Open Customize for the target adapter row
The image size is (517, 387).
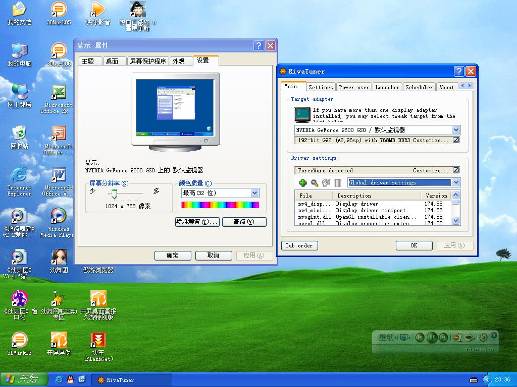(x=456, y=140)
